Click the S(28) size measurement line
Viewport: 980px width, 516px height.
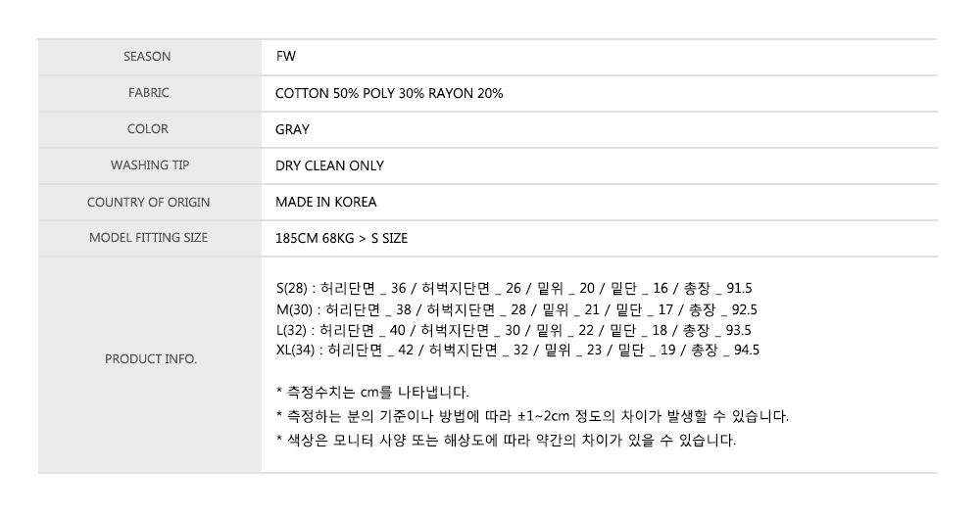point(514,289)
